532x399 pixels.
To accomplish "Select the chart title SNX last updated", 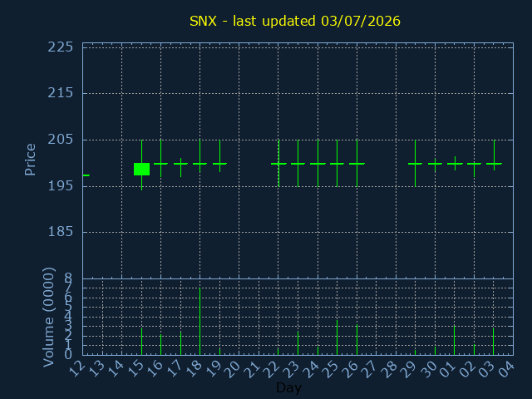I will tap(294, 21).
